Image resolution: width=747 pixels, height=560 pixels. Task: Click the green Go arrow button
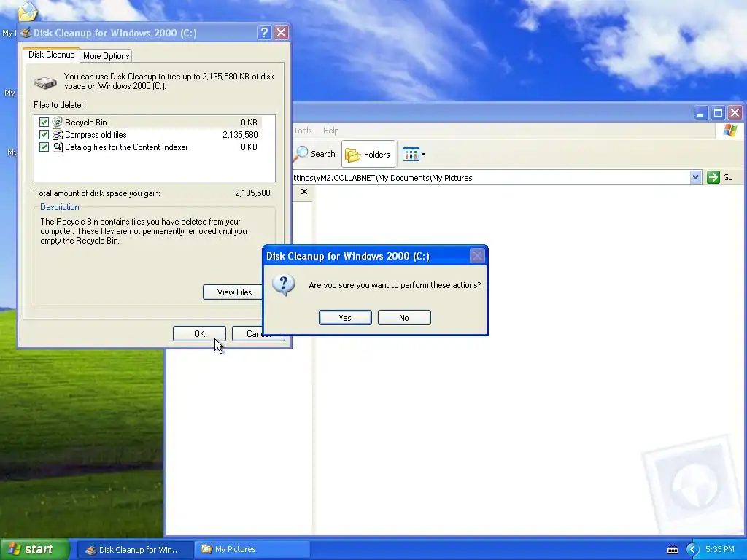click(x=713, y=178)
